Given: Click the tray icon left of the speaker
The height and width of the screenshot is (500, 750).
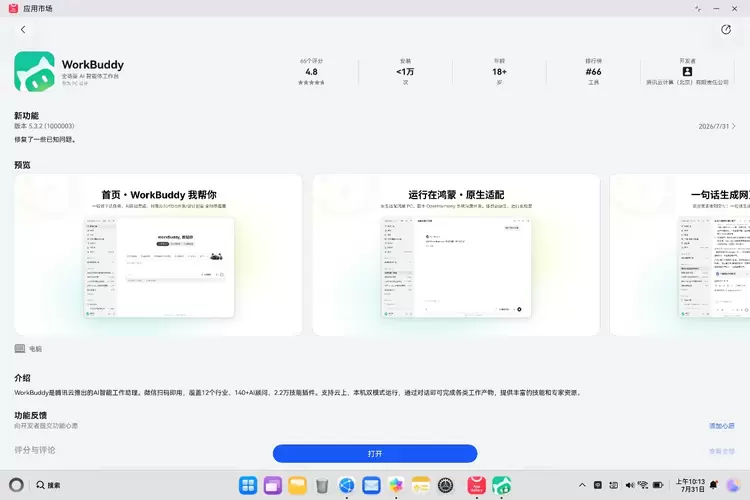Looking at the screenshot, I should pyautogui.click(x=614, y=485).
